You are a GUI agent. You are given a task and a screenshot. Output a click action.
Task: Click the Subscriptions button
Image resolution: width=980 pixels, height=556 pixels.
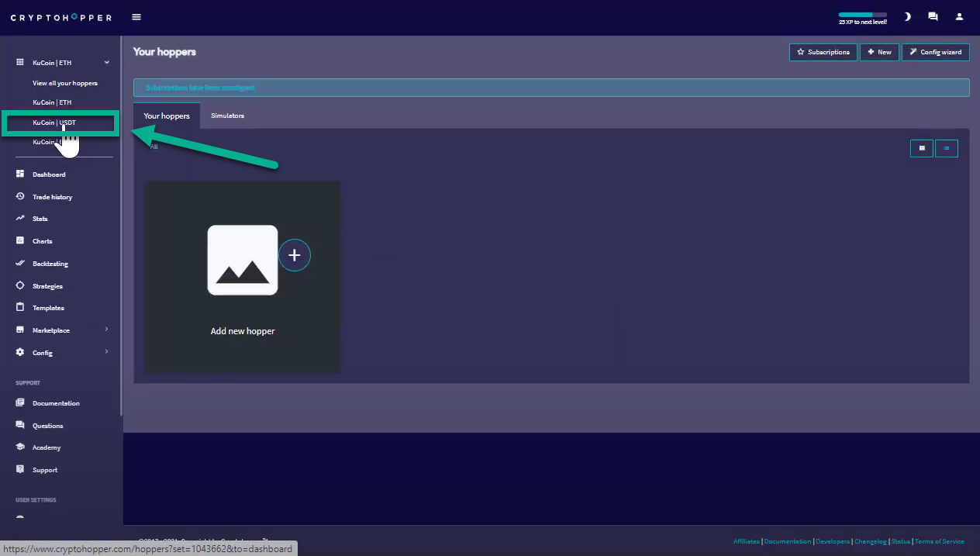click(823, 52)
